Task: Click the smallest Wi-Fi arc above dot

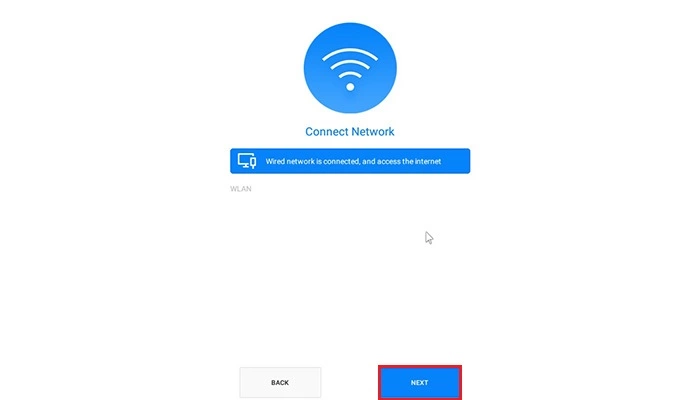Action: [350, 75]
